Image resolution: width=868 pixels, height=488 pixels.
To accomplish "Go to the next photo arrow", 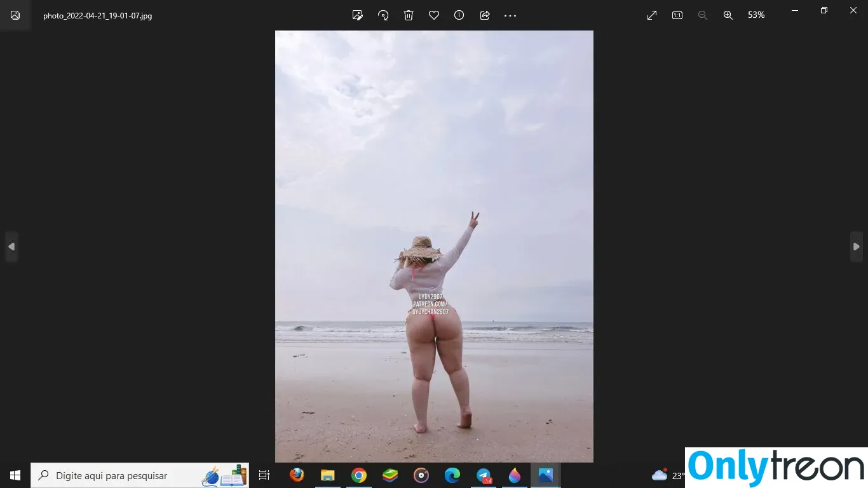I will 856,247.
